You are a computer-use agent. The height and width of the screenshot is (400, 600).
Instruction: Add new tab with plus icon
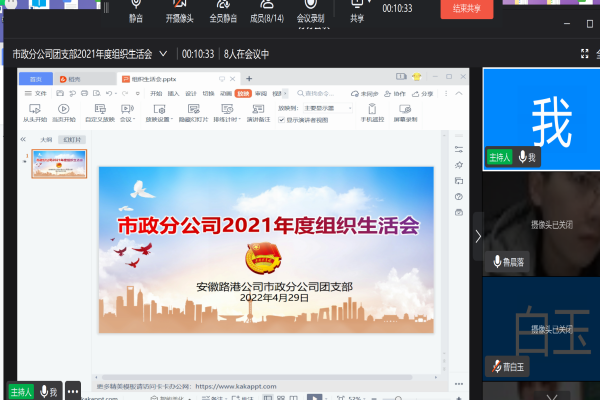(249, 78)
